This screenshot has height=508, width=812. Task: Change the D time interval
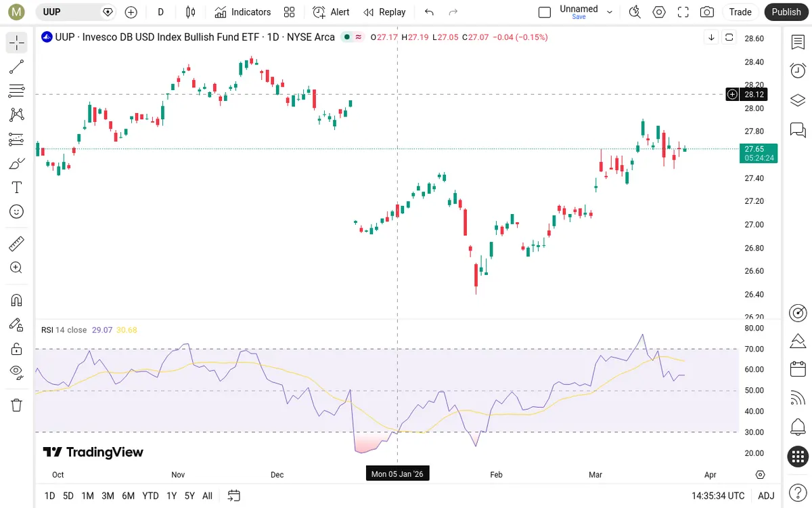pyautogui.click(x=160, y=12)
